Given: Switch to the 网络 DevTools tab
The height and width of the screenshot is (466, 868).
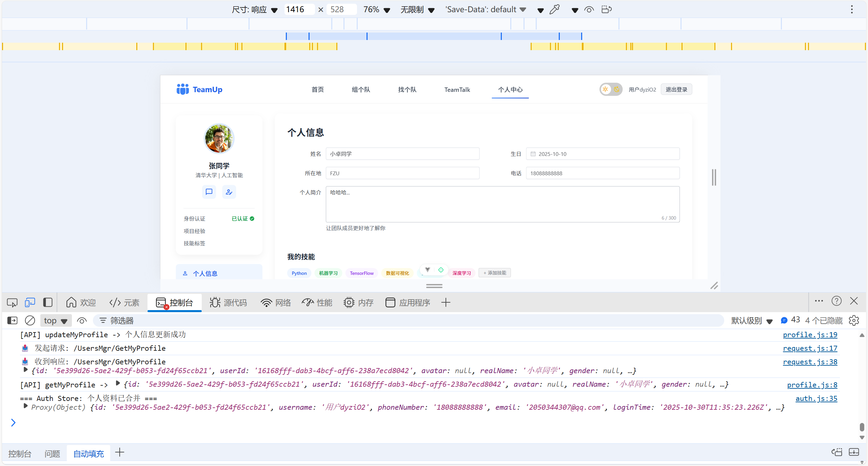Looking at the screenshot, I should click(276, 303).
